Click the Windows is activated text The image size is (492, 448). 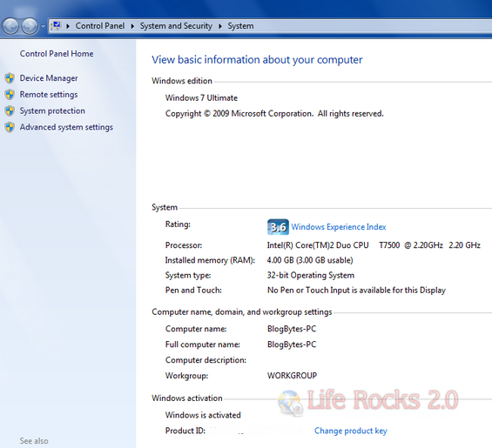tap(203, 415)
